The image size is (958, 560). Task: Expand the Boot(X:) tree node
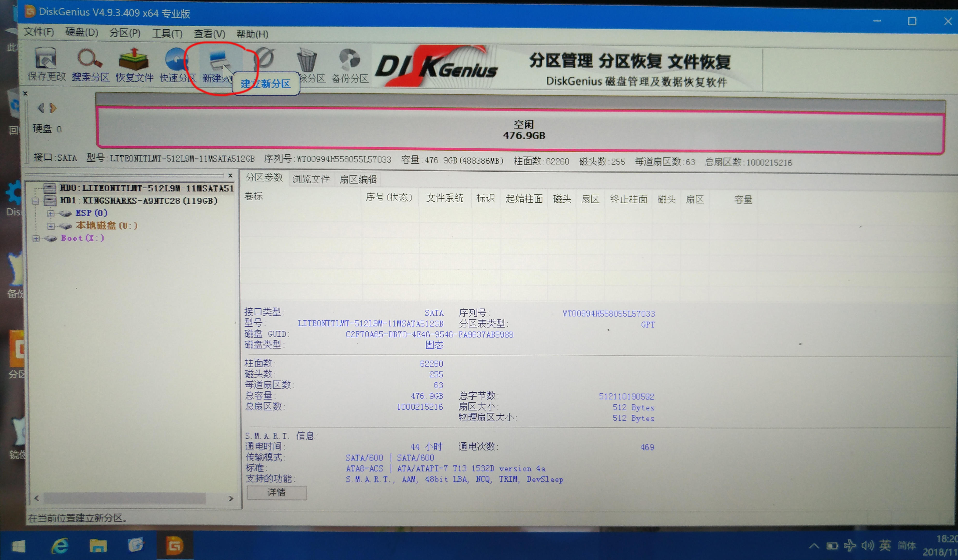(x=36, y=238)
